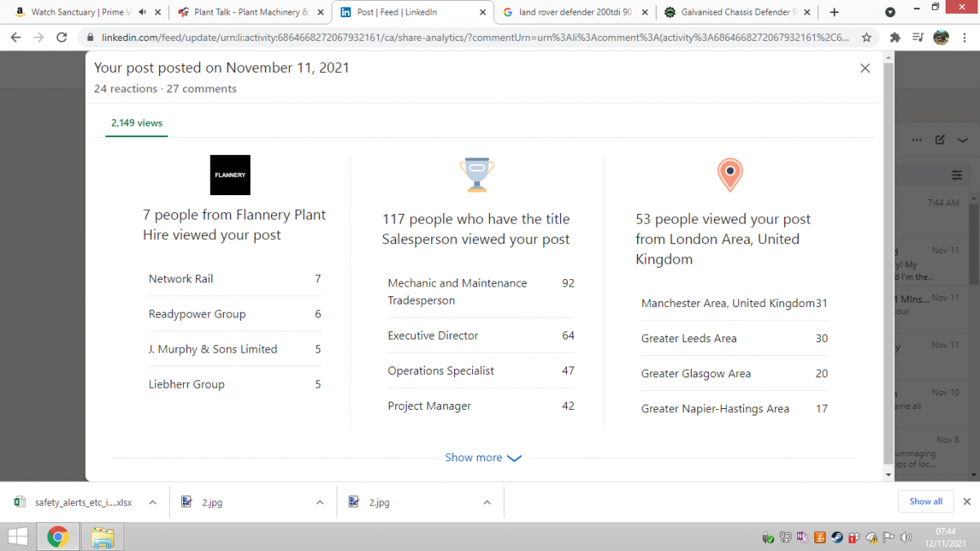Screen dimensions: 980x551
Task: Click the Java update tray icon
Action: point(819,537)
